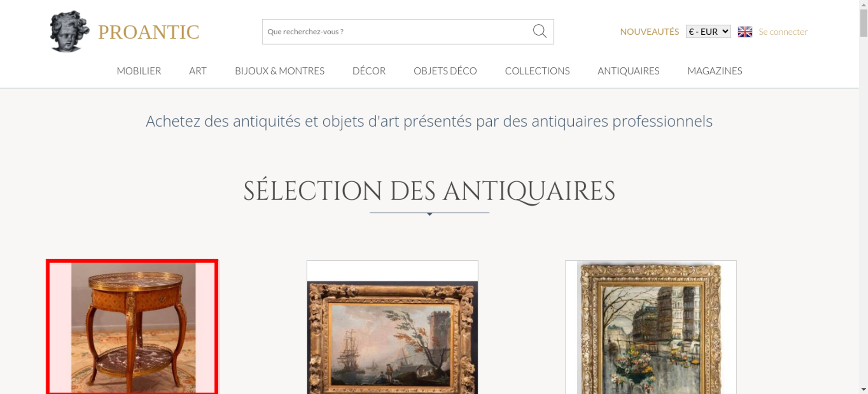Click the Se connecter link
The height and width of the screenshot is (394, 868).
(783, 32)
